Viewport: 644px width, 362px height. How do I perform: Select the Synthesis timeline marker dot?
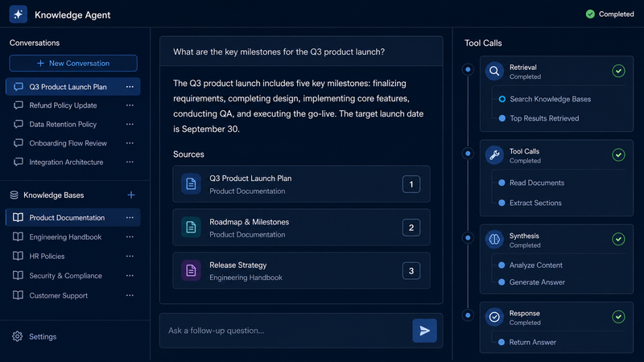coord(468,237)
